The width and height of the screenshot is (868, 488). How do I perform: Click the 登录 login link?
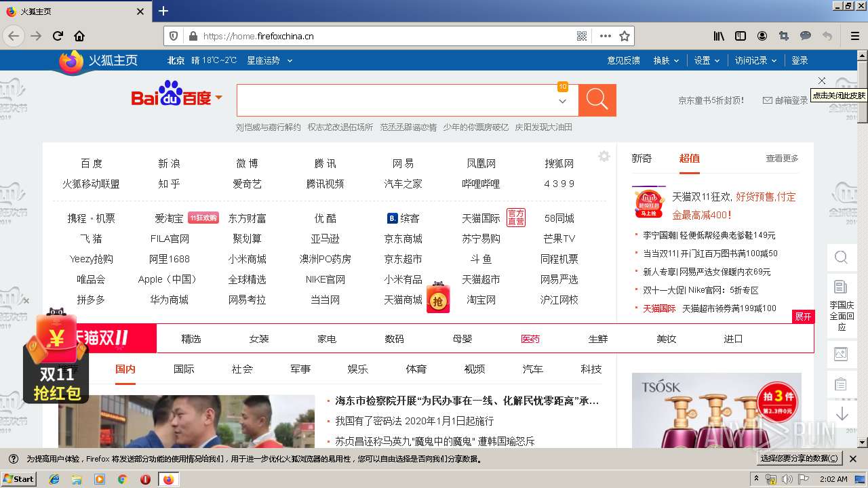point(800,60)
